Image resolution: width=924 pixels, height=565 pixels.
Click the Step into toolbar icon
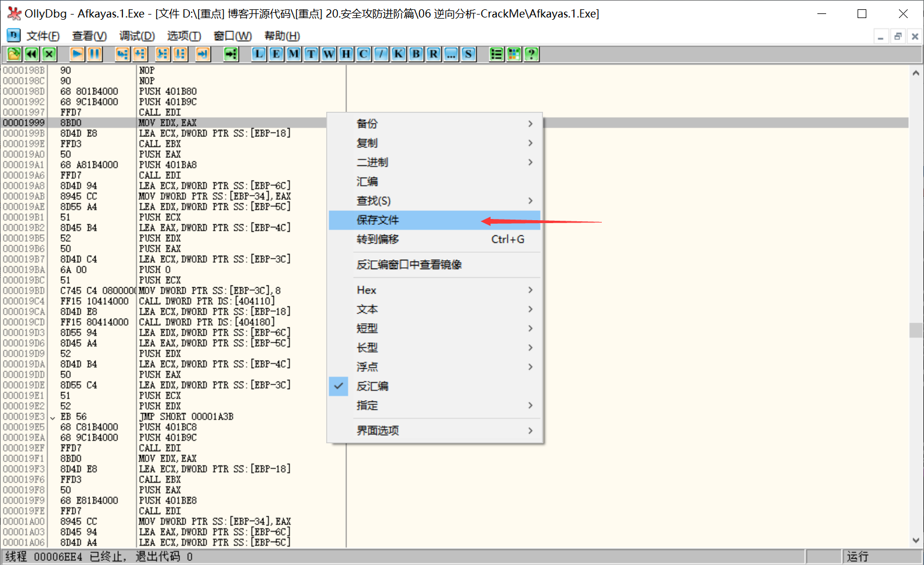click(122, 54)
